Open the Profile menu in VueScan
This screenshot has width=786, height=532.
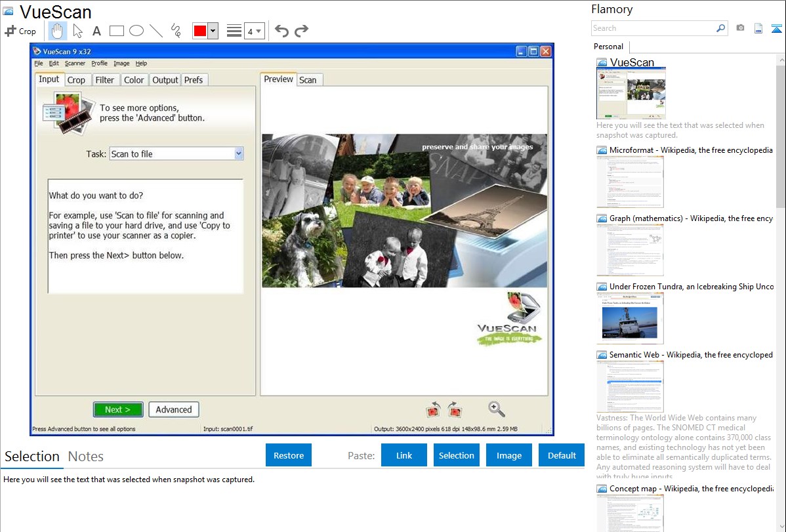click(x=99, y=63)
